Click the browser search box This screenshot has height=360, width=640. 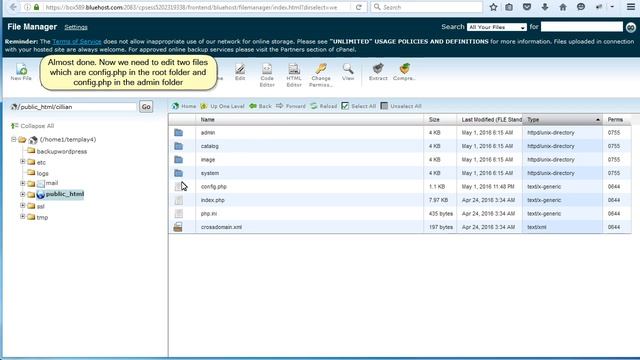point(427,7)
